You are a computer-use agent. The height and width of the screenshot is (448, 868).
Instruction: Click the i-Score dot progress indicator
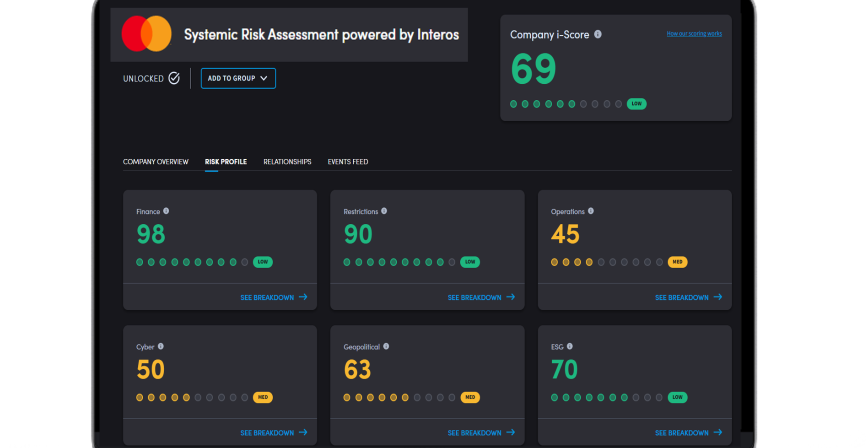click(x=565, y=104)
